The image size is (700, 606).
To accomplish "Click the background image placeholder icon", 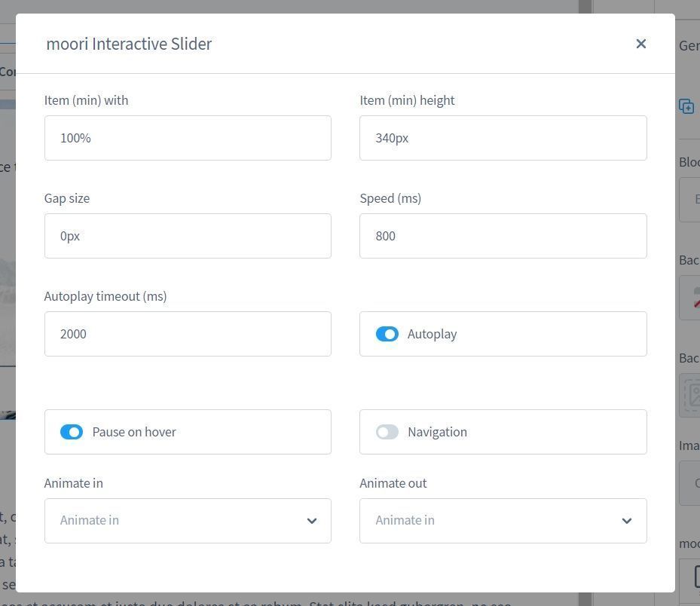I will tap(692, 394).
